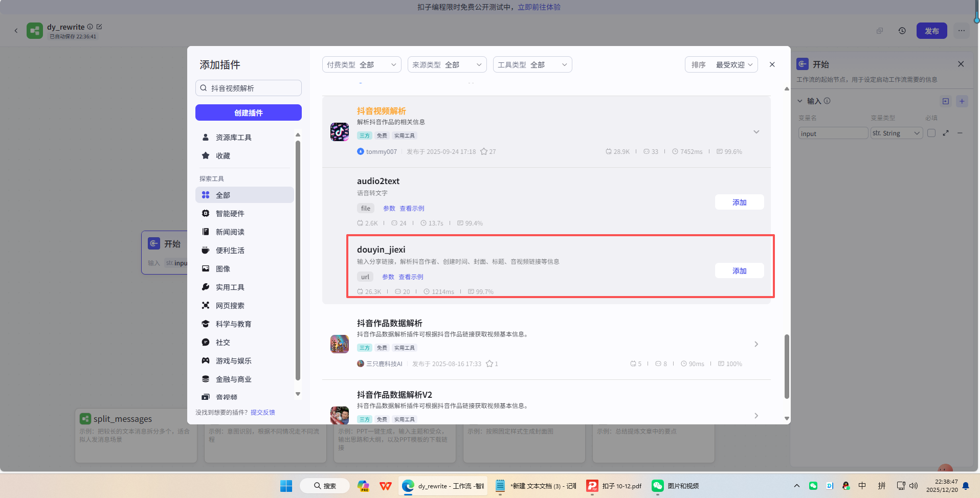
Task: Click the 抖音作品数据解析 plugin avatar
Action: [x=340, y=344]
